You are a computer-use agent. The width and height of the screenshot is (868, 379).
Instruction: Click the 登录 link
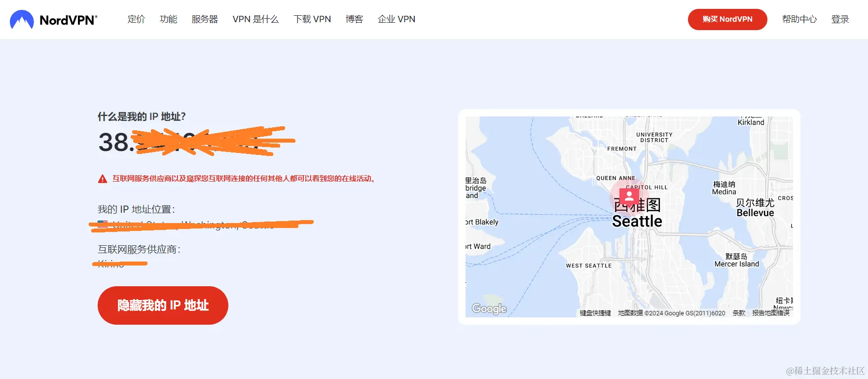(840, 19)
